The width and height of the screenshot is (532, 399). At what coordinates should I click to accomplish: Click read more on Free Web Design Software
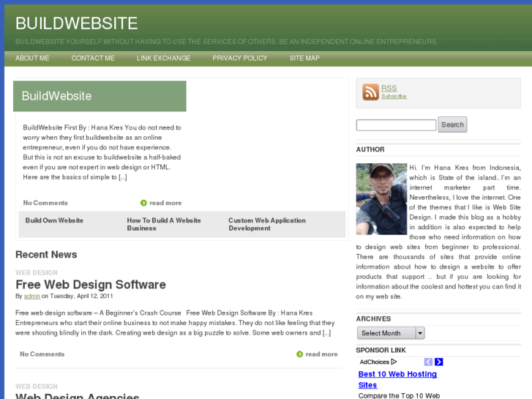(x=322, y=354)
